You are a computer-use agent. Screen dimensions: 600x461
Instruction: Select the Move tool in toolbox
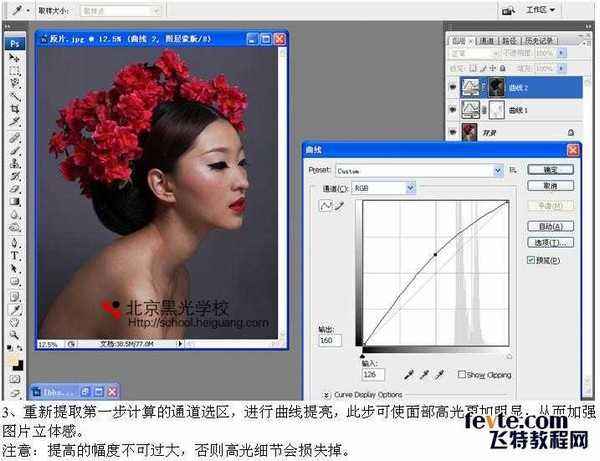click(15, 59)
